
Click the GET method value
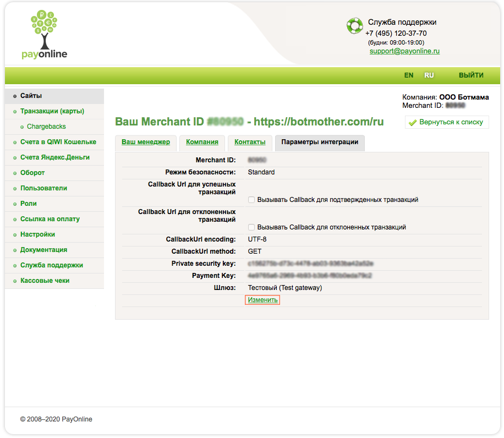pyautogui.click(x=255, y=251)
